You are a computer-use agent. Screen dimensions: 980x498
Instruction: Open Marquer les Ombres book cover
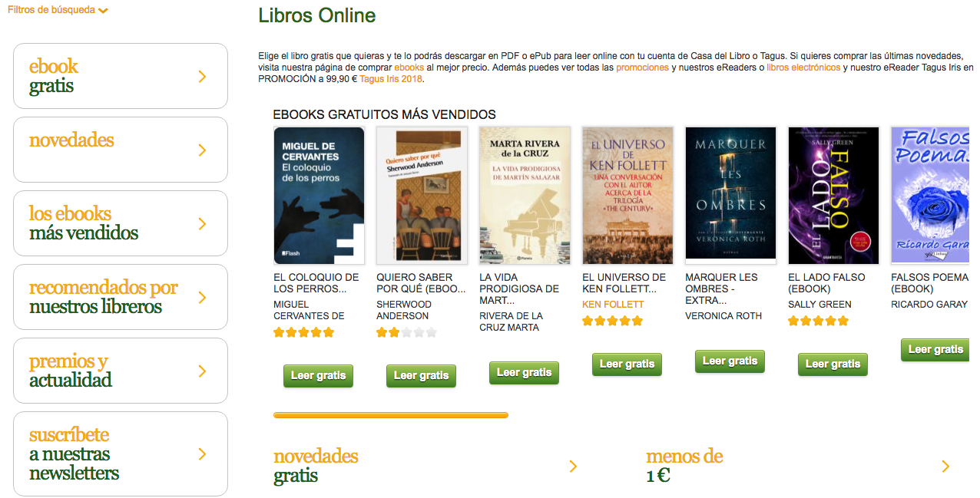[730, 196]
